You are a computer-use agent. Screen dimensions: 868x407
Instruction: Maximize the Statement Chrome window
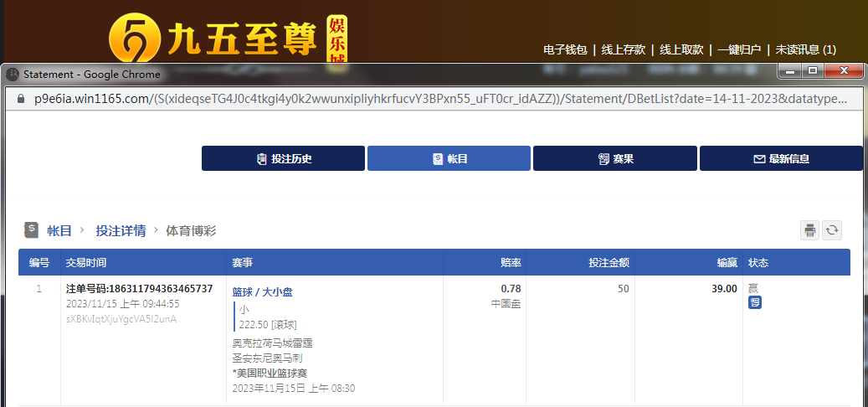point(812,71)
